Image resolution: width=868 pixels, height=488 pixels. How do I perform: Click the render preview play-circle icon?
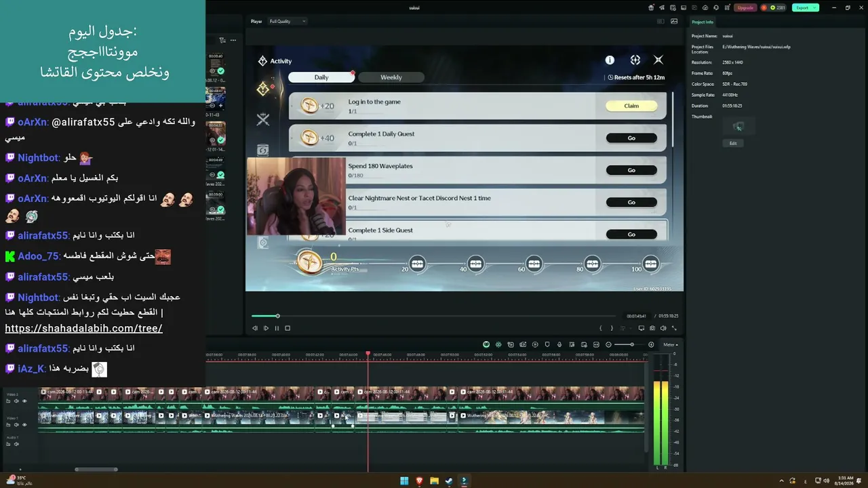click(x=534, y=344)
